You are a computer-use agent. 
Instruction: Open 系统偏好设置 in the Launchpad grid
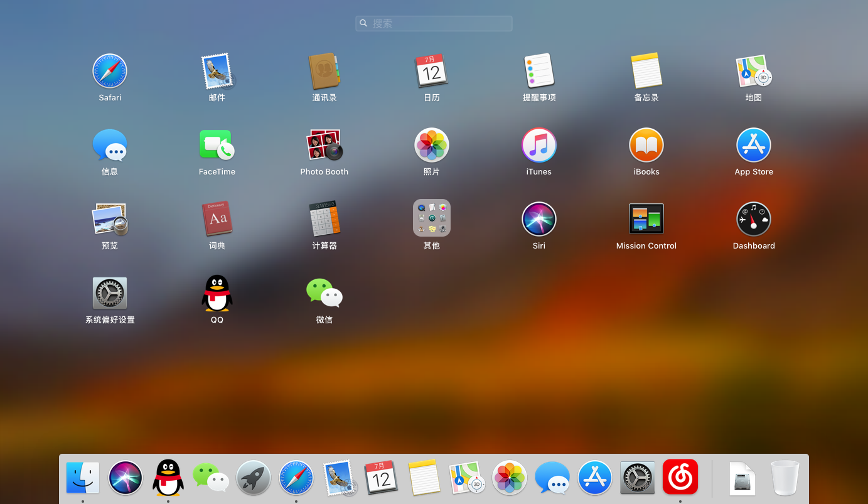(110, 293)
